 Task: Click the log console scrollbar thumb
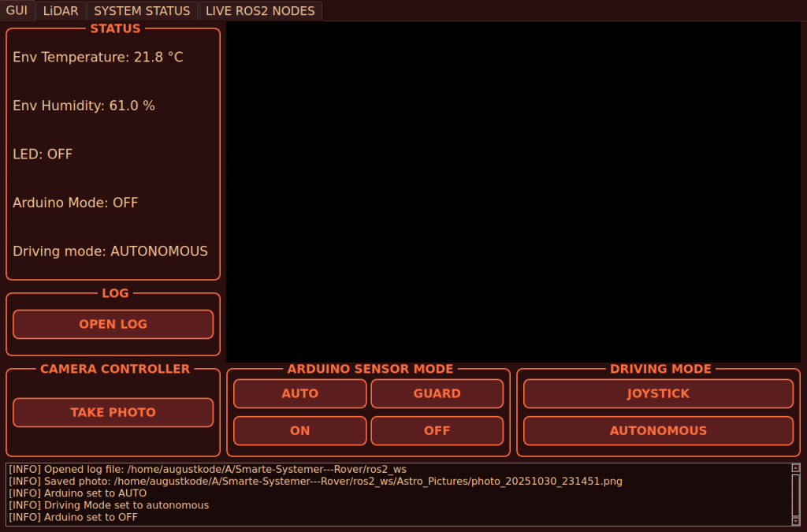(795, 494)
